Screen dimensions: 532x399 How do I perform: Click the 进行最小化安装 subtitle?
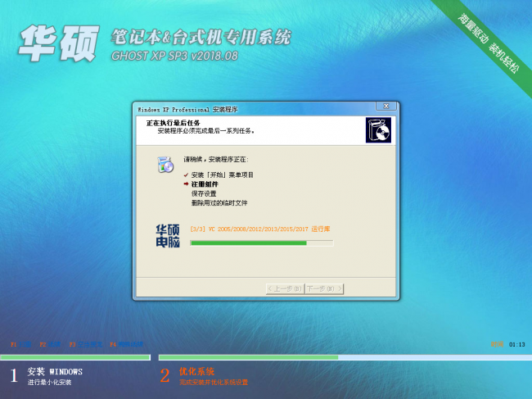click(50, 383)
